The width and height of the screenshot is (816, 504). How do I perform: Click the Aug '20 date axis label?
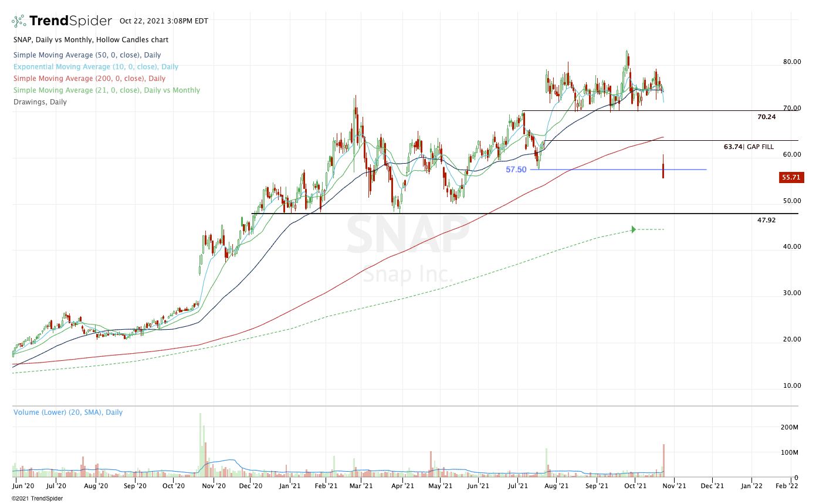(x=96, y=485)
